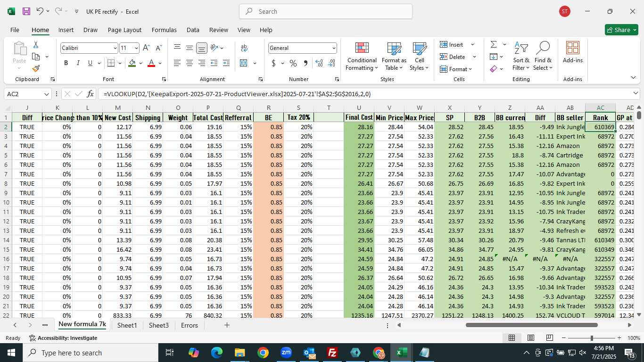Viewport: 644px width, 362px height.
Task: Decrease indent in alignment group
Action: pos(214,63)
